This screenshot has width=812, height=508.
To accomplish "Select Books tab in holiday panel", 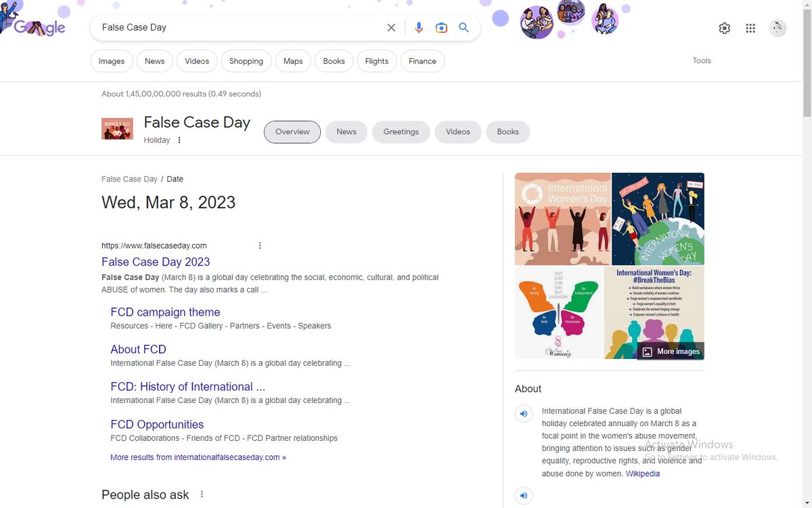I will (x=508, y=132).
